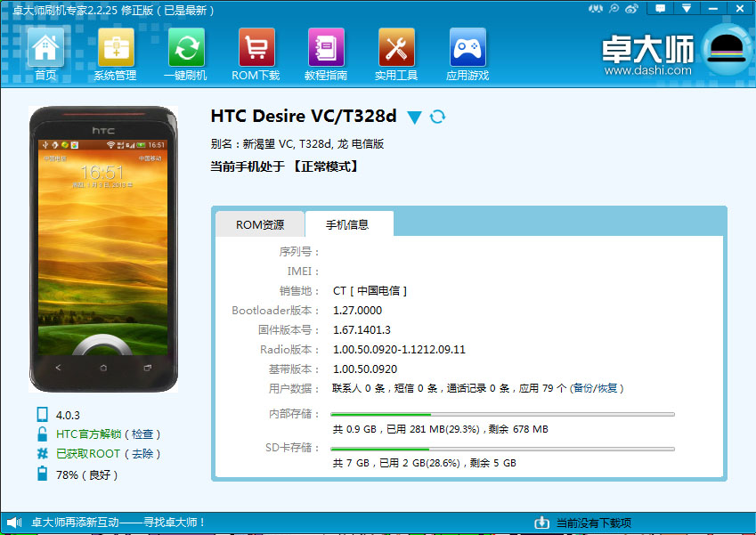
Task: Refresh the device info
Action: click(437, 117)
